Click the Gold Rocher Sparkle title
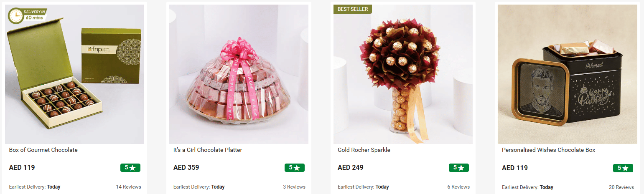 tap(364, 150)
